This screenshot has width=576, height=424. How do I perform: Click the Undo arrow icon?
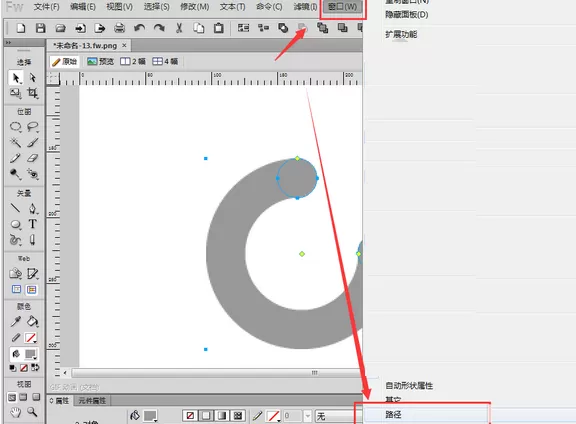pos(139,28)
